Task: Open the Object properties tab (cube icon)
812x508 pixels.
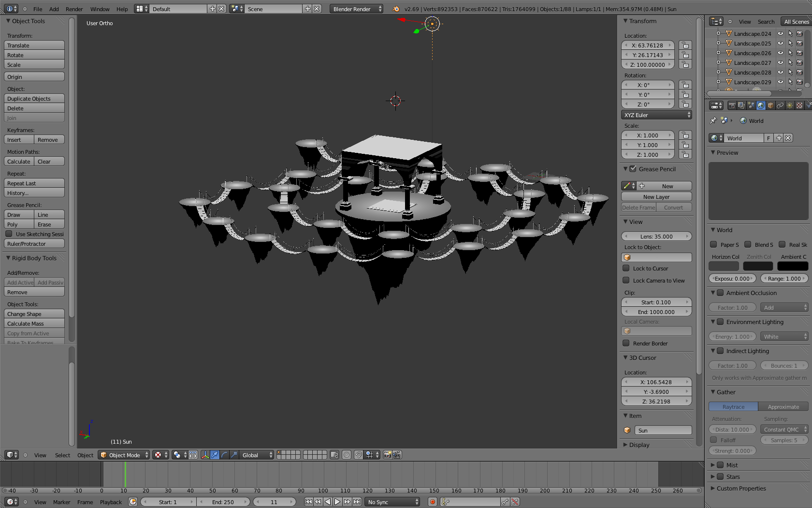Action: [770, 105]
